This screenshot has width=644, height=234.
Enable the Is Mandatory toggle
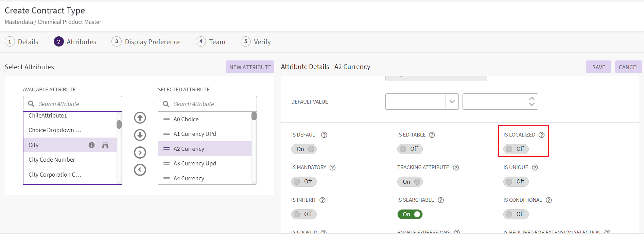[x=303, y=182]
